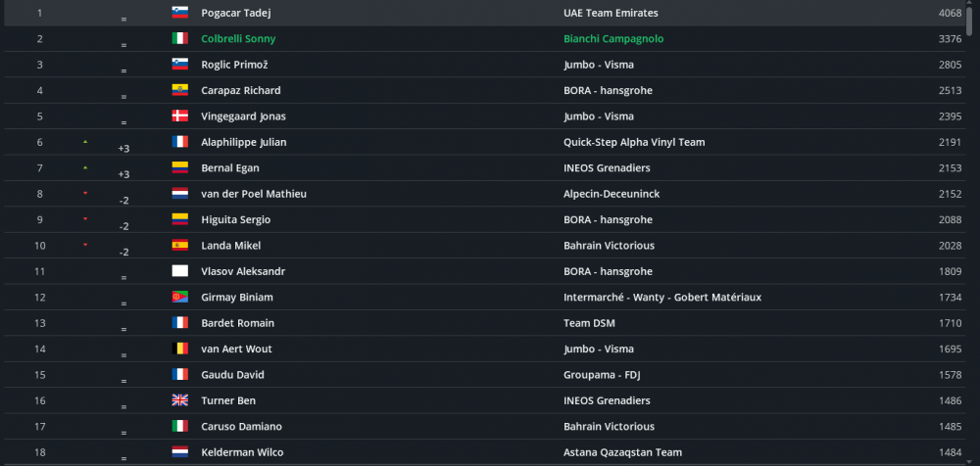This screenshot has height=466, width=980.
Task: Click the points value 1484
Action: [x=950, y=451]
